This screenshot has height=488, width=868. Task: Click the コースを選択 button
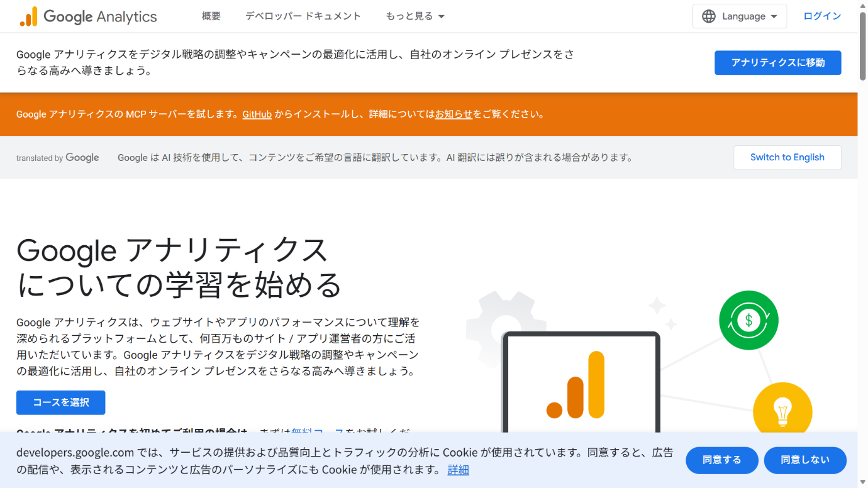(x=61, y=402)
